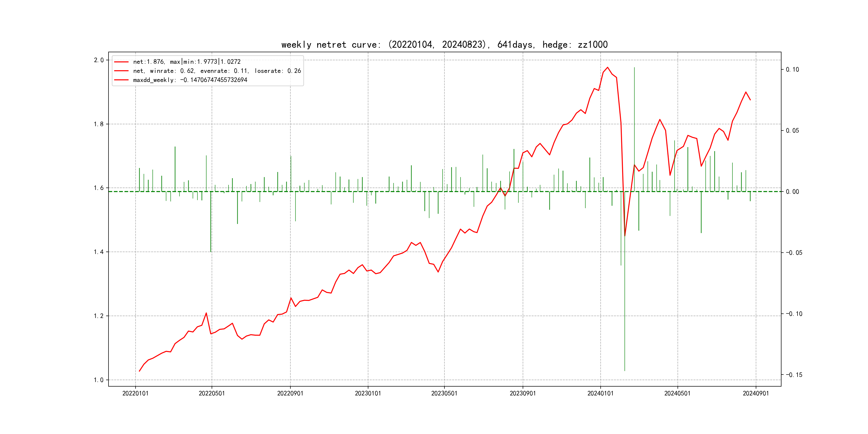This screenshot has height=434, width=868.
Task: Click the 20220101 x-axis tick label
Action: (135, 393)
